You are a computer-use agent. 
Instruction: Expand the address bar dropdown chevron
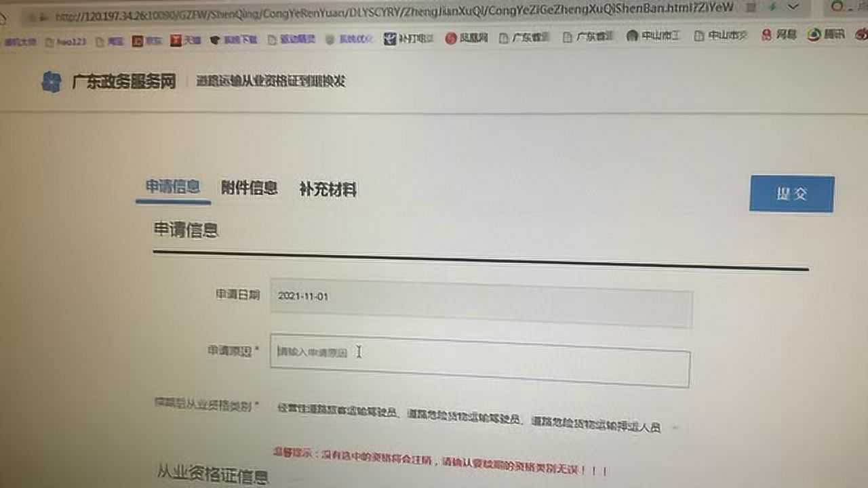pos(794,7)
